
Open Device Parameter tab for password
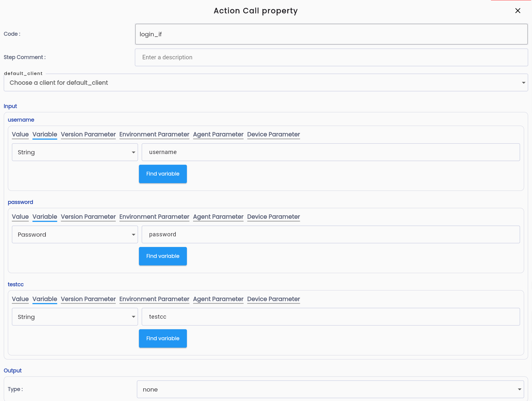274,217
